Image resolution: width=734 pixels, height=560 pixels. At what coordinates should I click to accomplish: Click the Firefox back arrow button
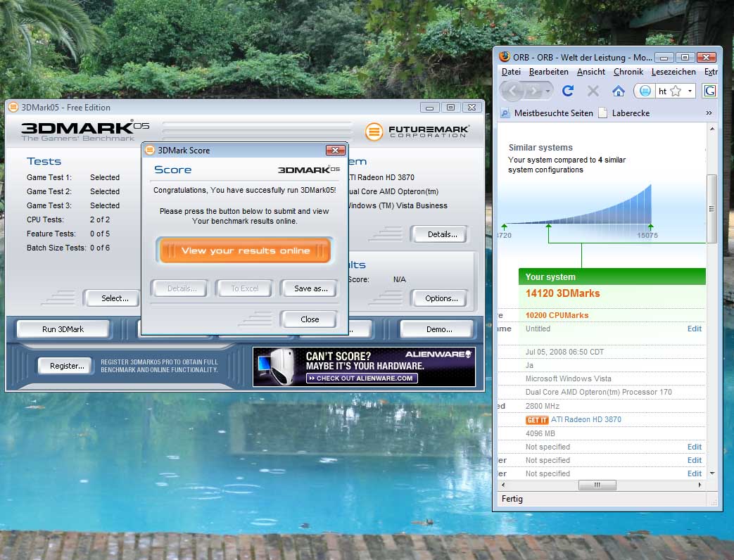[514, 91]
